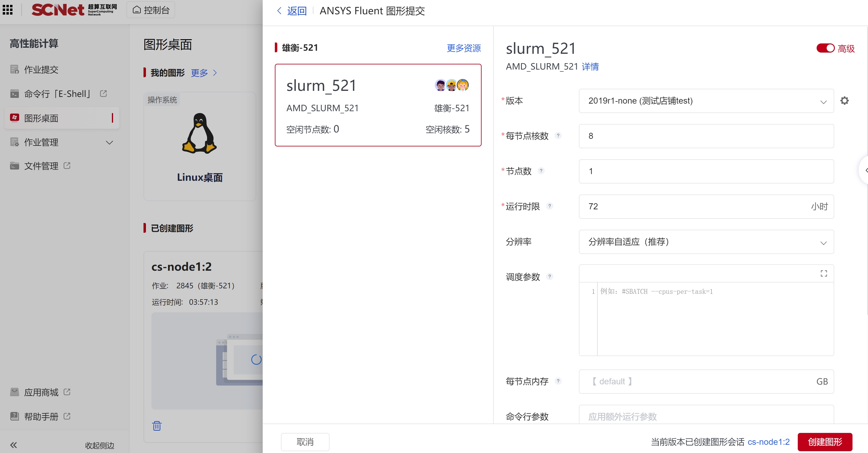The image size is (868, 453).
Task: Focus the 每节点核数 input field
Action: coord(706,136)
